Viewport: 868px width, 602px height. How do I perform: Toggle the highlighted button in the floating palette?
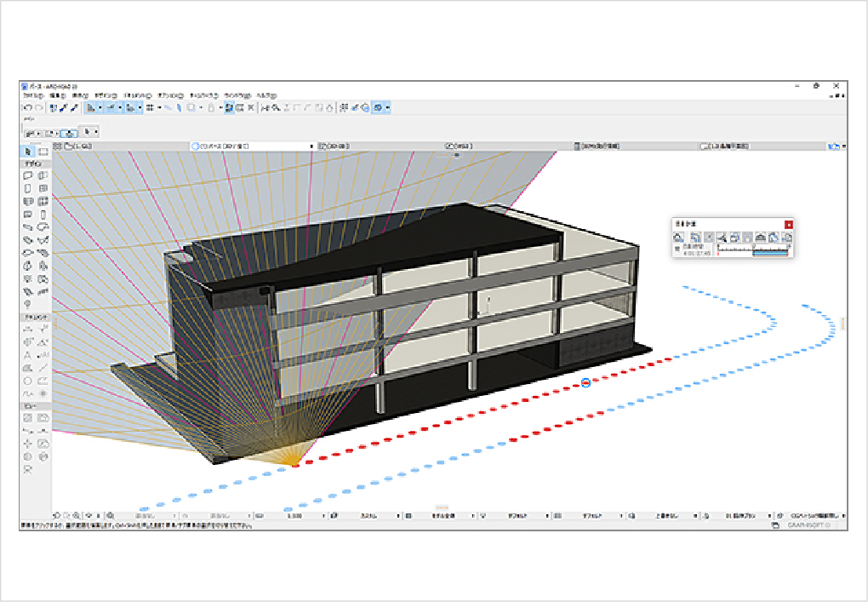click(x=708, y=237)
